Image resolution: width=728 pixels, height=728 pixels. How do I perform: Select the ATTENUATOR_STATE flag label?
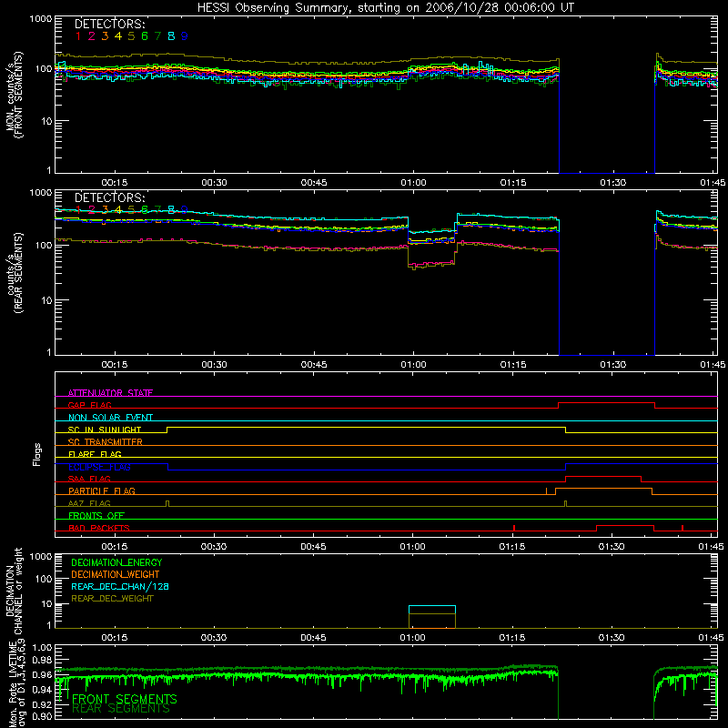110,393
